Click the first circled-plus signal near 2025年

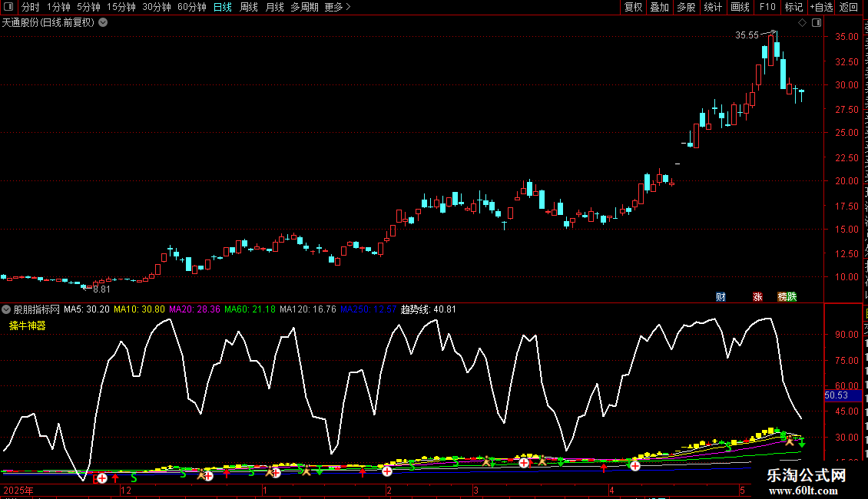(x=102, y=478)
